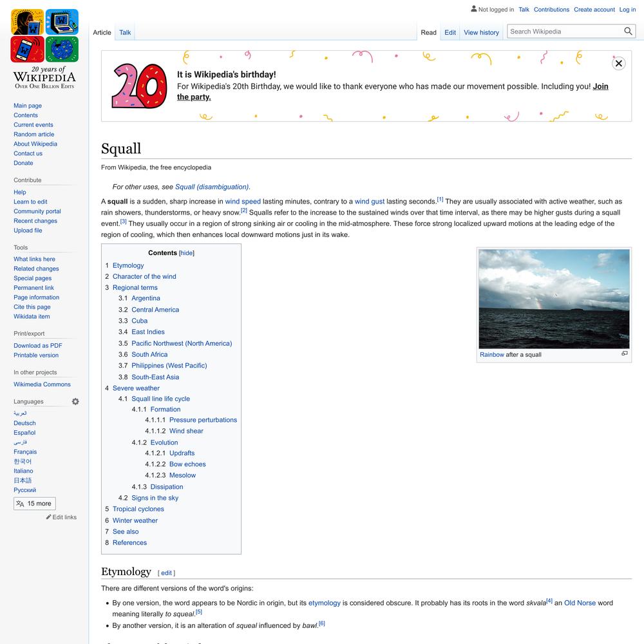Follow the etymology article link
The image size is (644, 644).
click(x=324, y=603)
